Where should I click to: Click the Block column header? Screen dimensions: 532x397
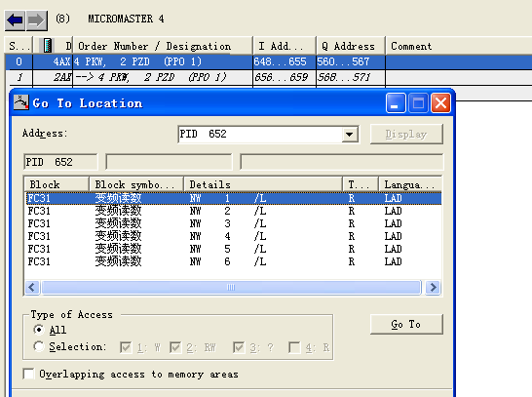(x=57, y=184)
